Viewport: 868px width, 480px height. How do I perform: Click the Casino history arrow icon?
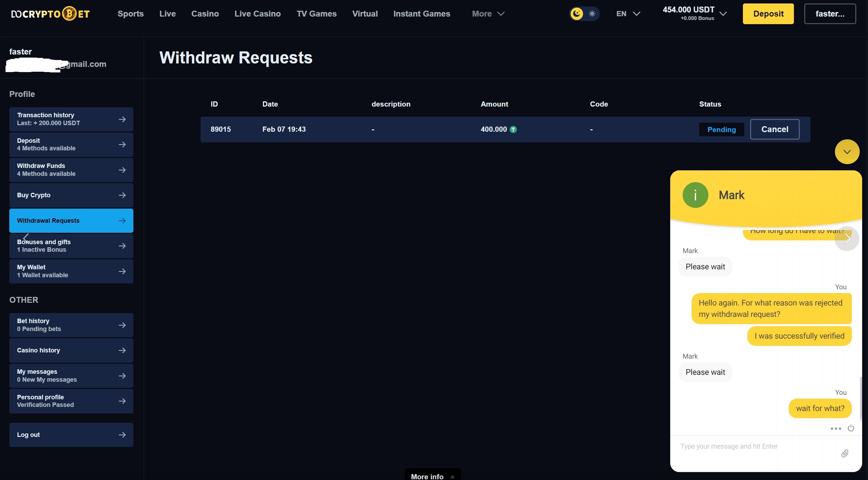(x=122, y=350)
